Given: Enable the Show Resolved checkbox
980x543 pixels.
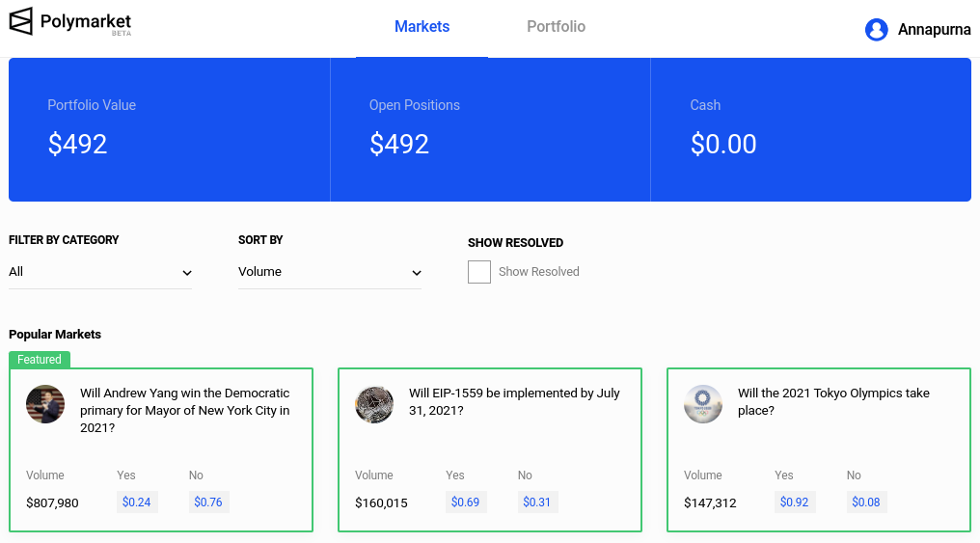Looking at the screenshot, I should pos(479,272).
